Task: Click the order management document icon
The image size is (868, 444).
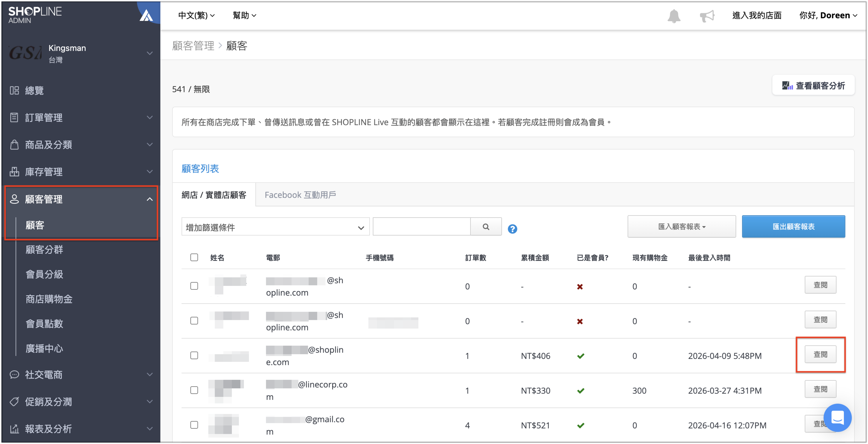Action: click(x=14, y=117)
